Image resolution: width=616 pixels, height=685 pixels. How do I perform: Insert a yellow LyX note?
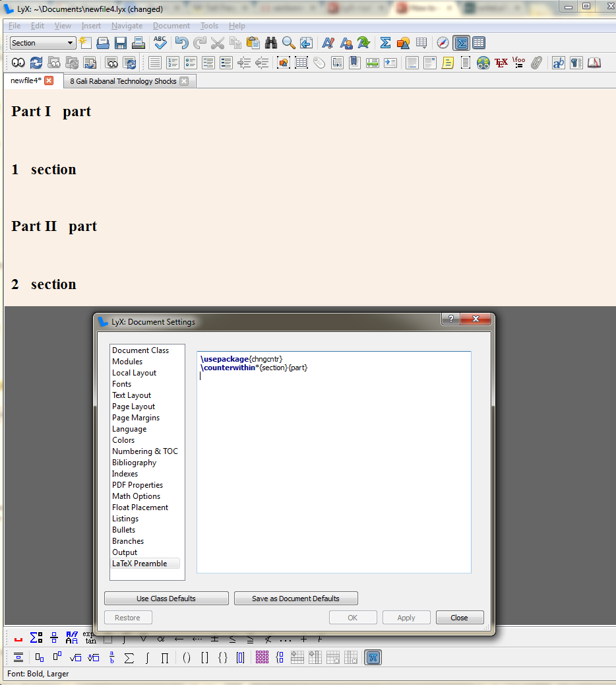click(447, 63)
